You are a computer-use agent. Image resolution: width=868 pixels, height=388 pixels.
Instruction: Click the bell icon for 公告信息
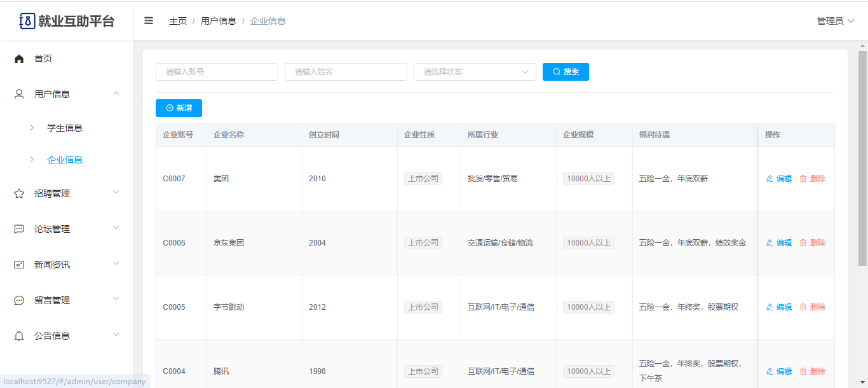point(19,336)
